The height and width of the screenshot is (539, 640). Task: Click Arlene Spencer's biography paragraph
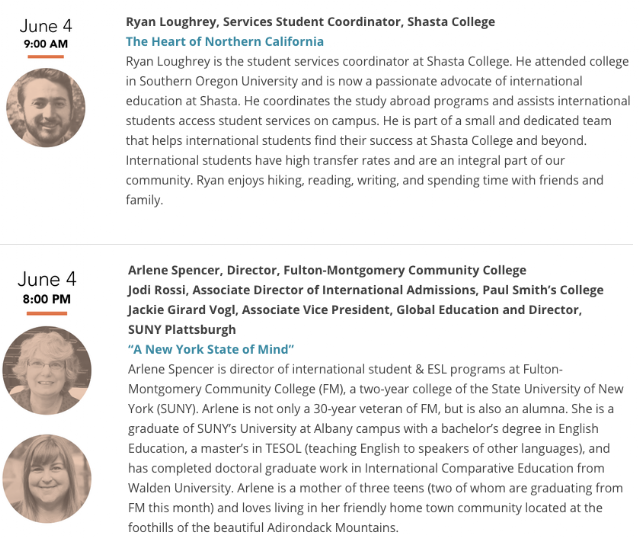tap(376, 448)
